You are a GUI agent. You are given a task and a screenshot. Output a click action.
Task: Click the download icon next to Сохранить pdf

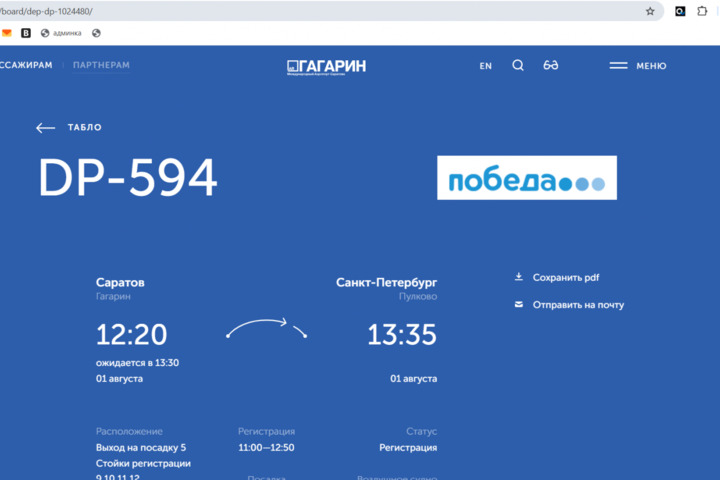[518, 277]
